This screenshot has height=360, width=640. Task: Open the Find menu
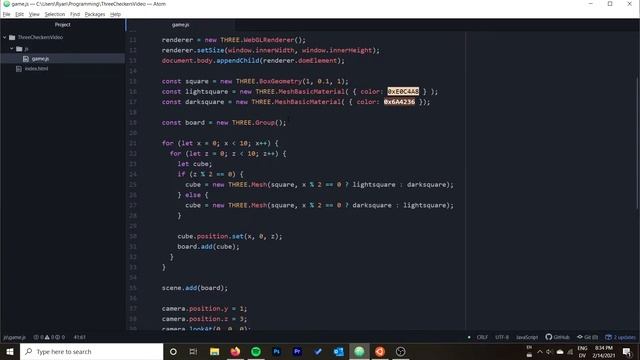tap(75, 14)
